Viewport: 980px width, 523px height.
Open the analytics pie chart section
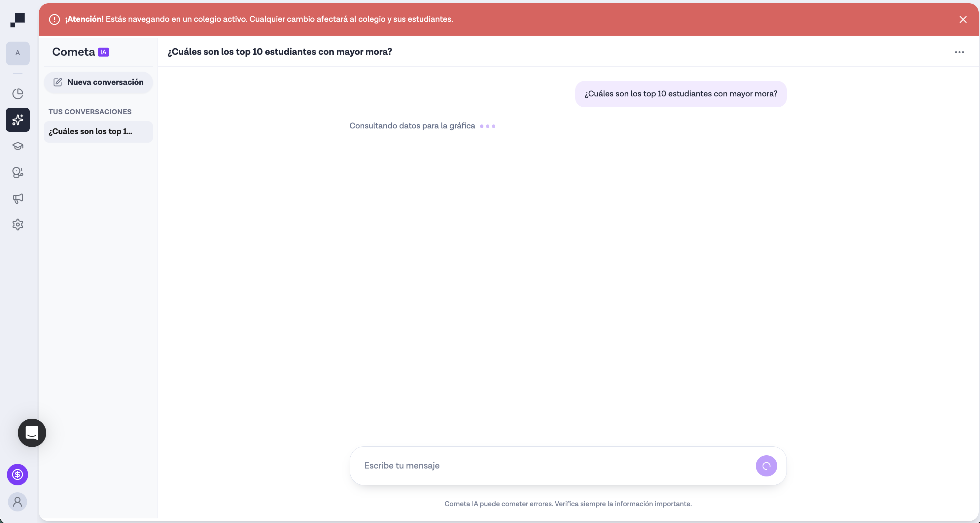point(17,93)
